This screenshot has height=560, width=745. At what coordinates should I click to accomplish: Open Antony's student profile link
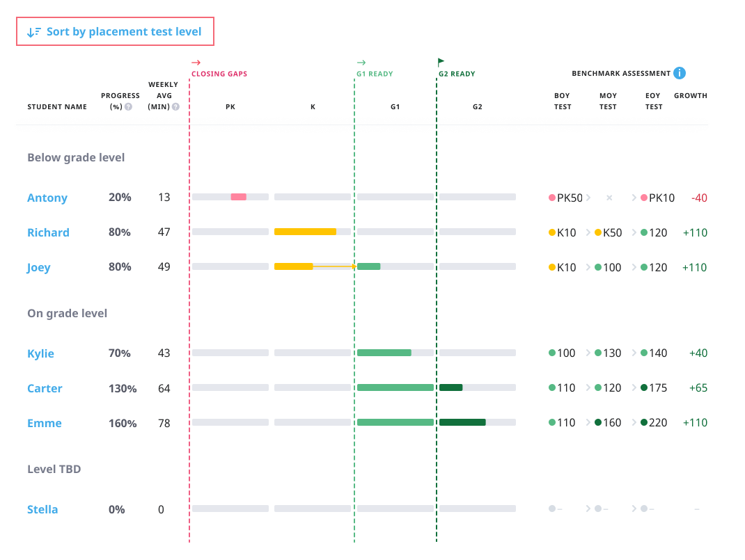point(47,198)
